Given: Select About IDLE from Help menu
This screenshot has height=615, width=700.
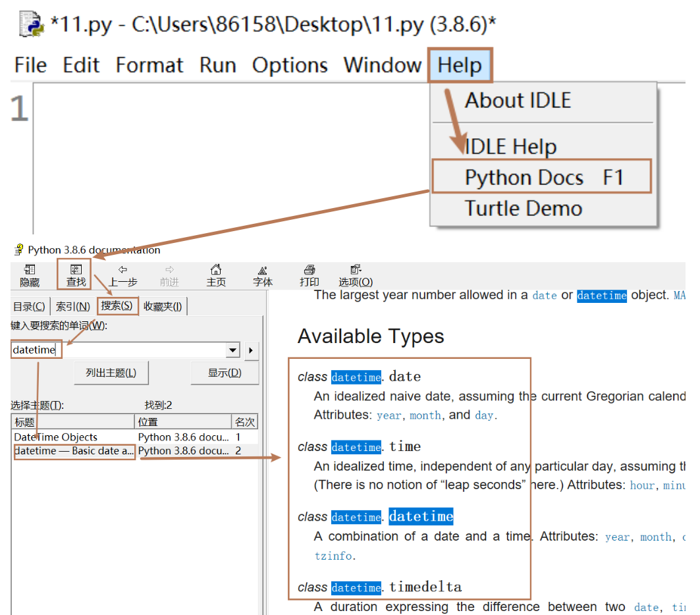Looking at the screenshot, I should (x=518, y=101).
